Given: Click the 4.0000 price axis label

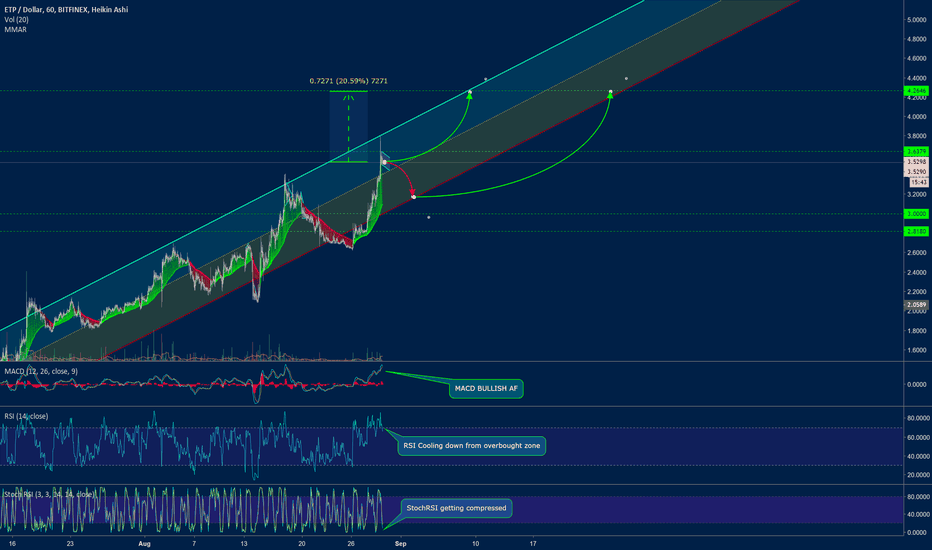Looking at the screenshot, I should [x=917, y=117].
